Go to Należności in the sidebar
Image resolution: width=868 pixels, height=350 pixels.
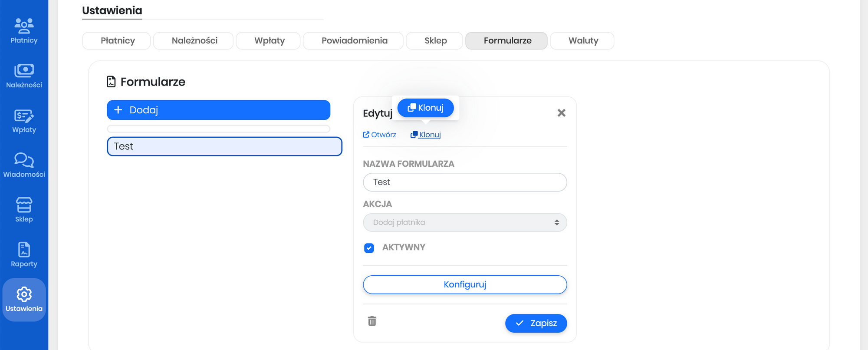[24, 76]
